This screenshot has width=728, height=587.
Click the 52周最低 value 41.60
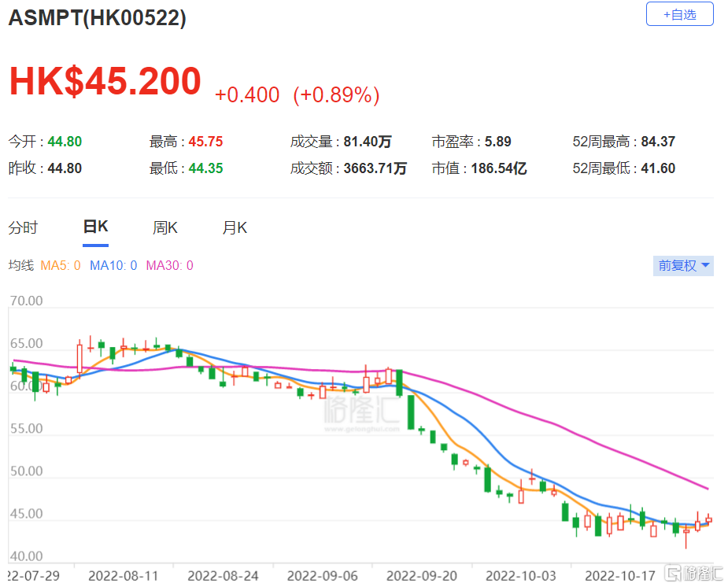pos(658,168)
